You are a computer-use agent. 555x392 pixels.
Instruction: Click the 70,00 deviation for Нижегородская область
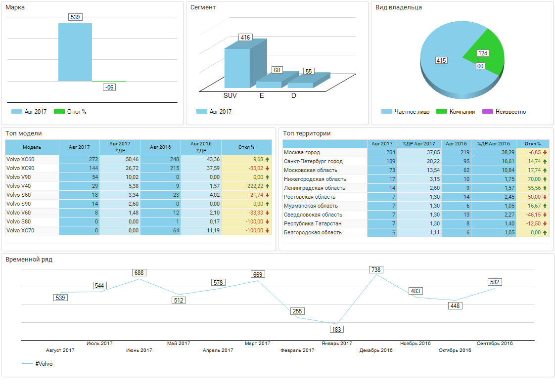[x=534, y=179]
